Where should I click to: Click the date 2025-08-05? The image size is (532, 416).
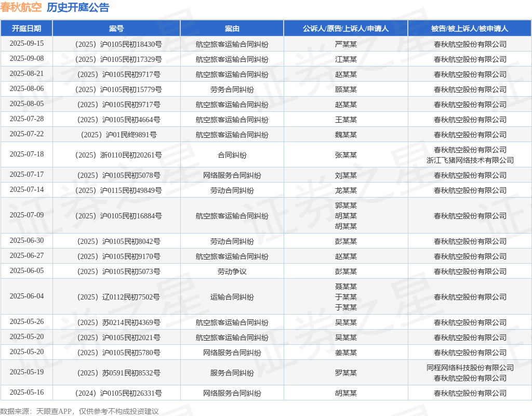[26, 103]
